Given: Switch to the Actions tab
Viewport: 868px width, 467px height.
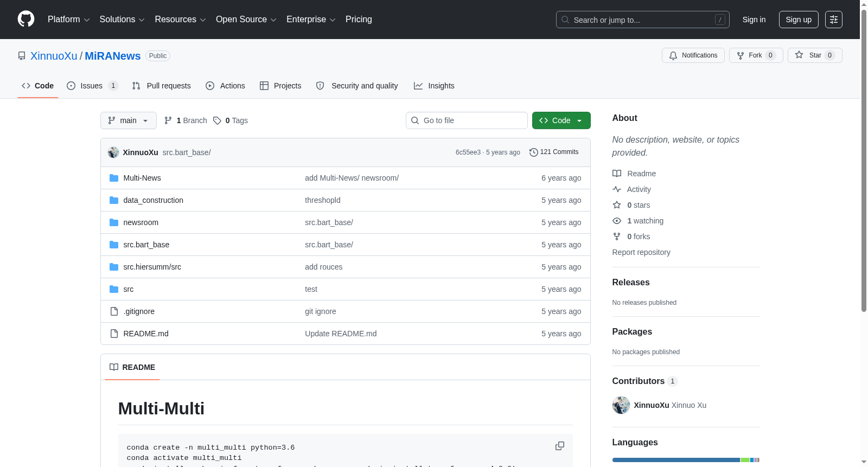Looking at the screenshot, I should 225,86.
